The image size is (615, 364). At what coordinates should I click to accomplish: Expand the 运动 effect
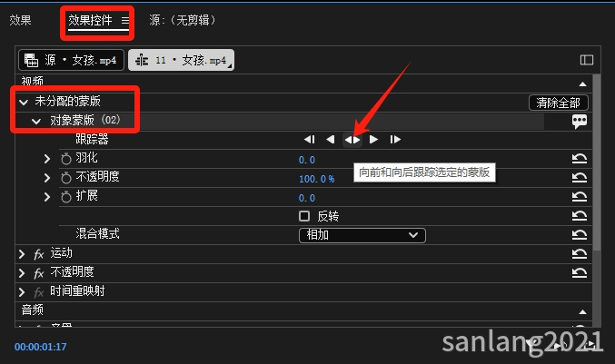(x=22, y=254)
